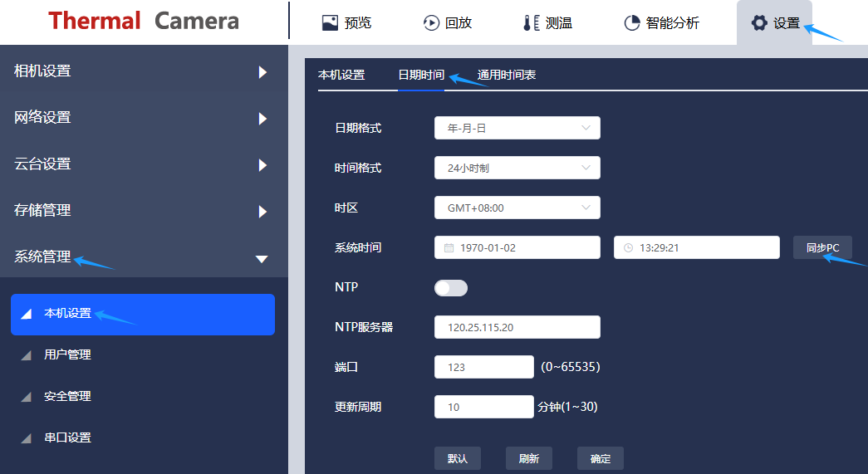Viewport: 868px width, 474px height.
Task: Click the calendar icon in system date field
Action: (x=449, y=248)
